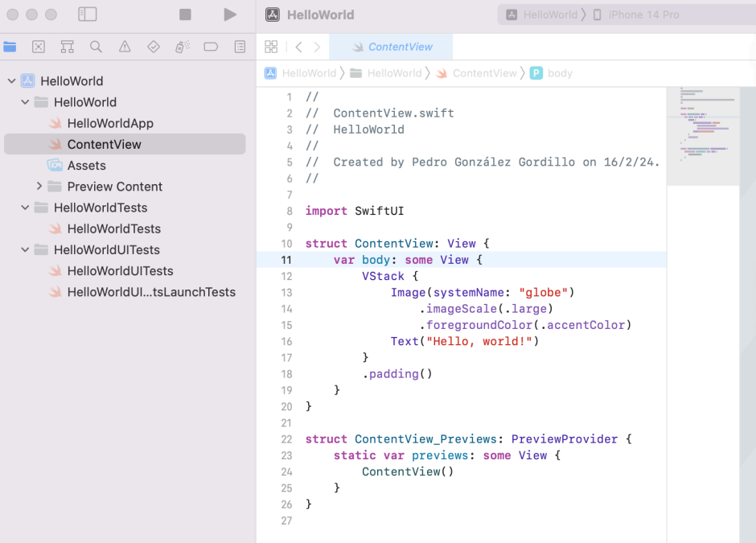Screen dimensions: 756x543
Task: Open the Test navigator diamond icon
Action: 154,47
